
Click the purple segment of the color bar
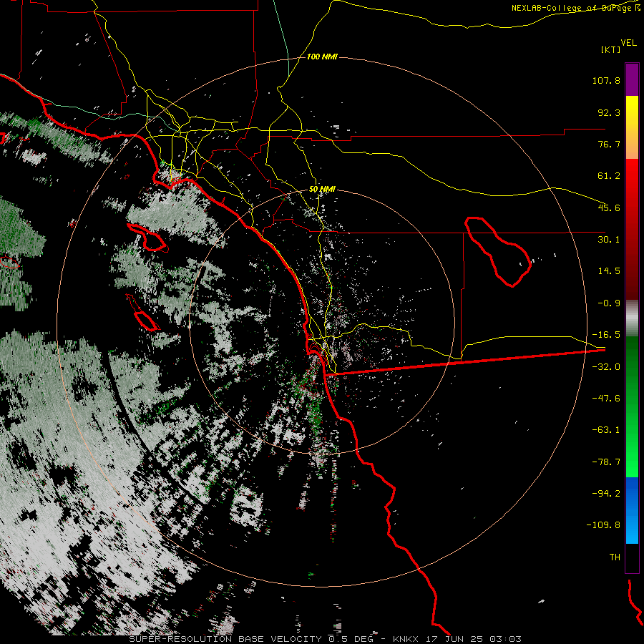[632, 79]
